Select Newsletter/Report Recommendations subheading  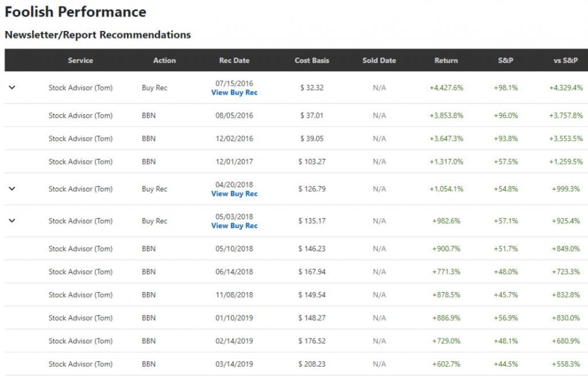(x=98, y=35)
